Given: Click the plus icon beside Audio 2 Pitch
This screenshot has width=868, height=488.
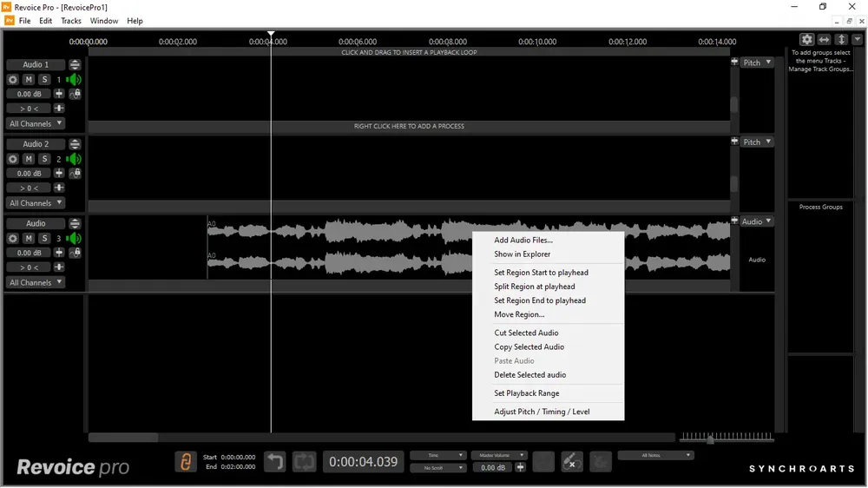Looking at the screenshot, I should click(734, 142).
